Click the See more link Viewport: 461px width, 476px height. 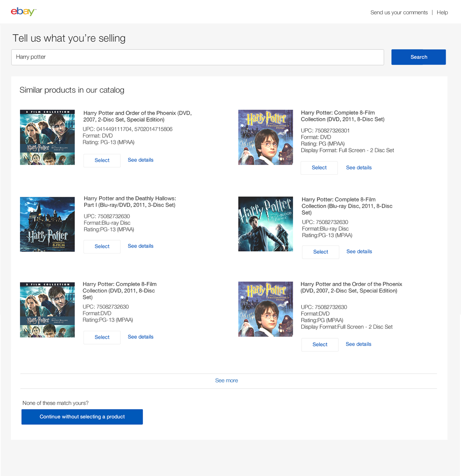(x=226, y=380)
